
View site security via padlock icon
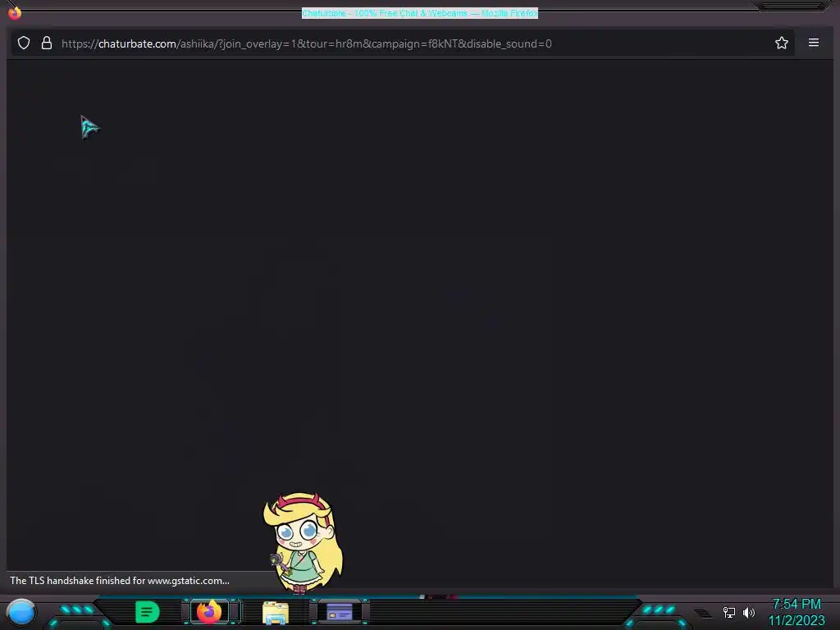click(47, 43)
